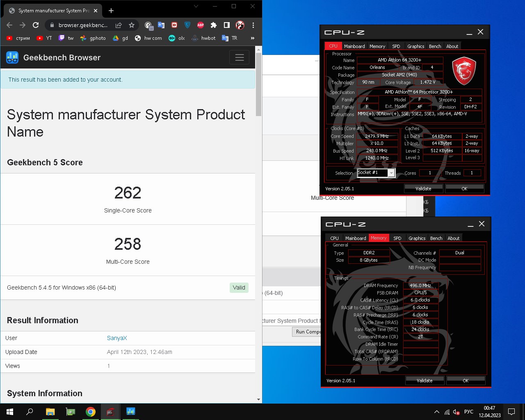Viewport: 525px width, 420px height.
Task: Show more bookmarks chevron
Action: pyautogui.click(x=253, y=38)
